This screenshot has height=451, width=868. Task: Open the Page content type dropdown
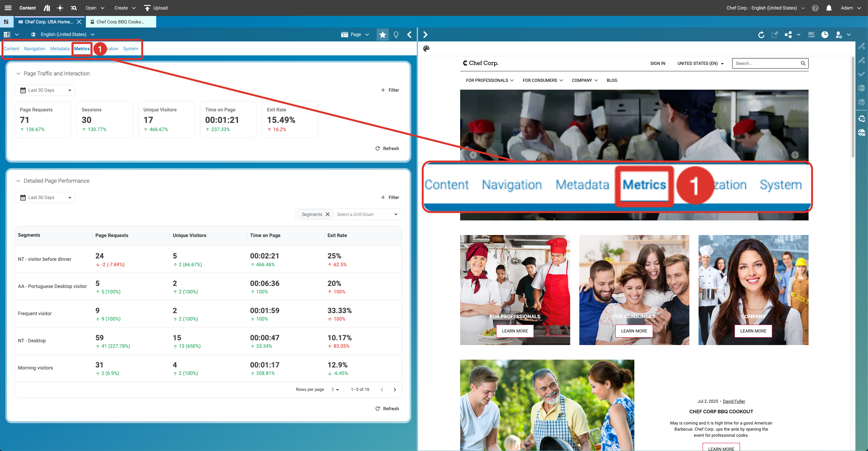[x=355, y=34]
